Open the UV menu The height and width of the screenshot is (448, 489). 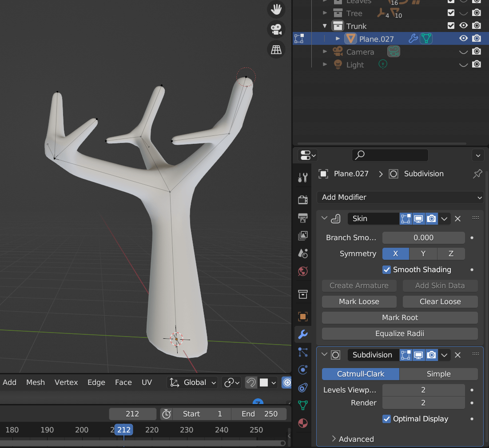[x=147, y=382]
